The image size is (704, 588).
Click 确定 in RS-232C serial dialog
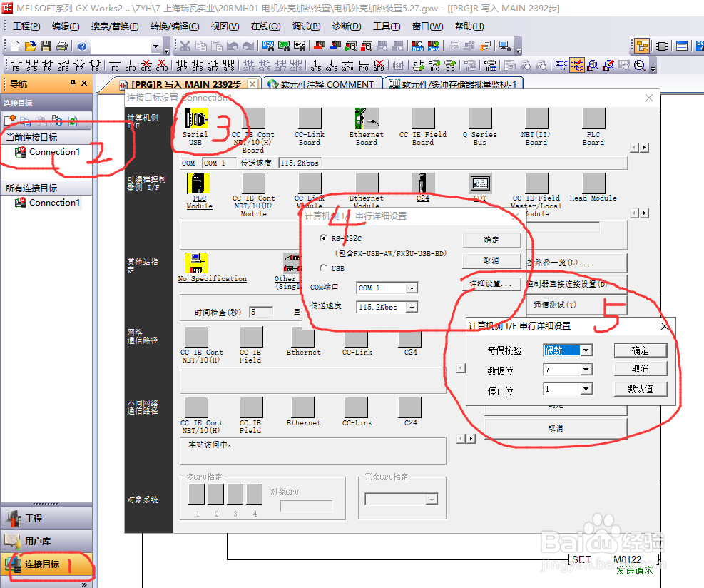[x=491, y=240]
